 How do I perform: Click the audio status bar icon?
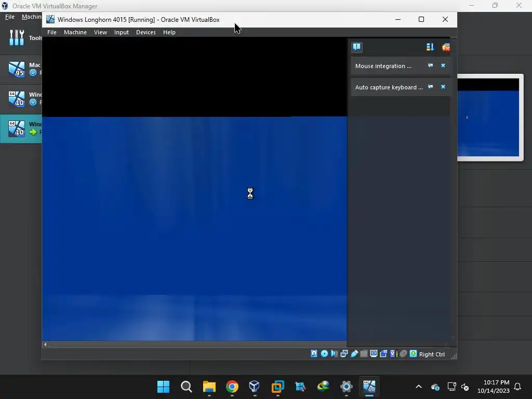pos(334,354)
